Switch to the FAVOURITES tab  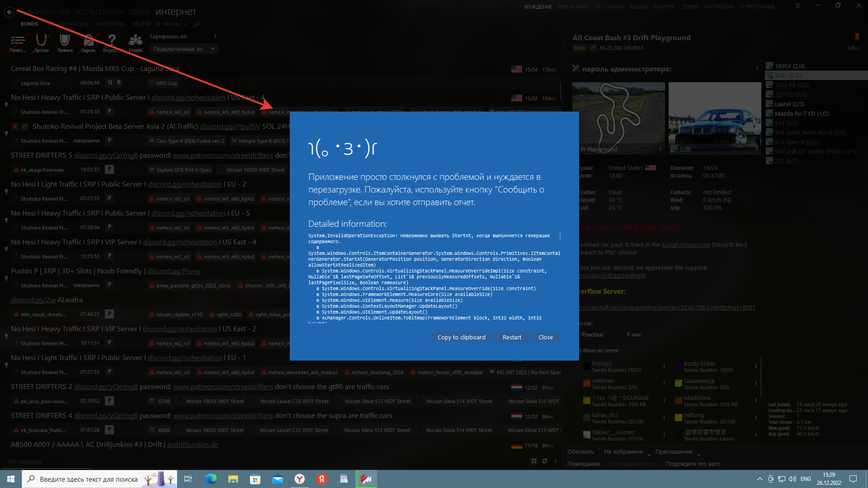[x=111, y=24]
